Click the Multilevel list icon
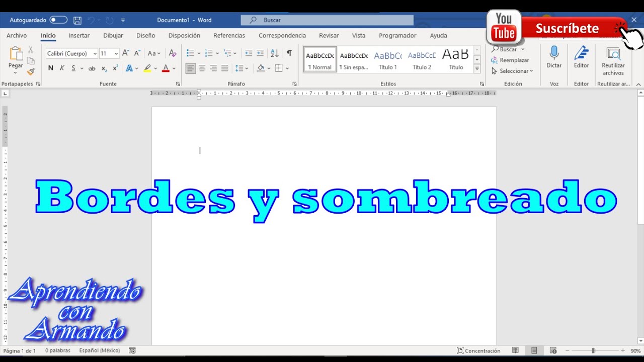The width and height of the screenshot is (644, 362). [227, 53]
